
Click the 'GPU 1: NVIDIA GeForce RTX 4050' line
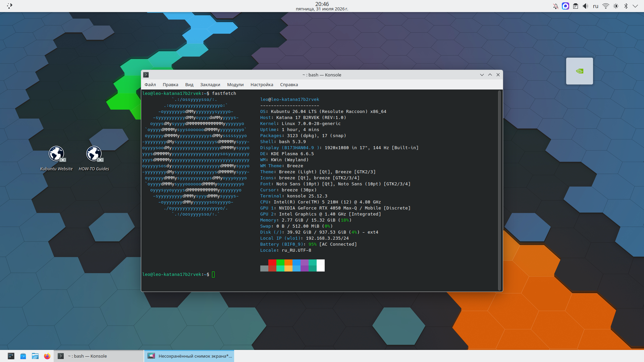(x=335, y=208)
